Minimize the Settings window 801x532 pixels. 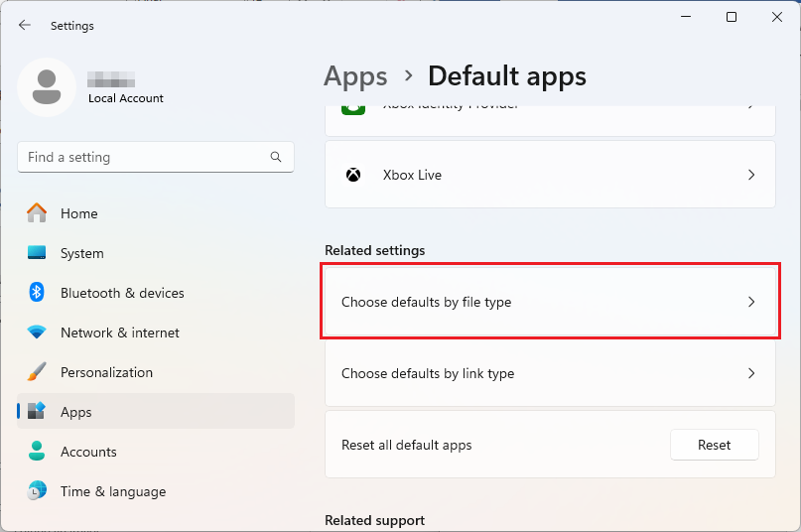click(686, 17)
